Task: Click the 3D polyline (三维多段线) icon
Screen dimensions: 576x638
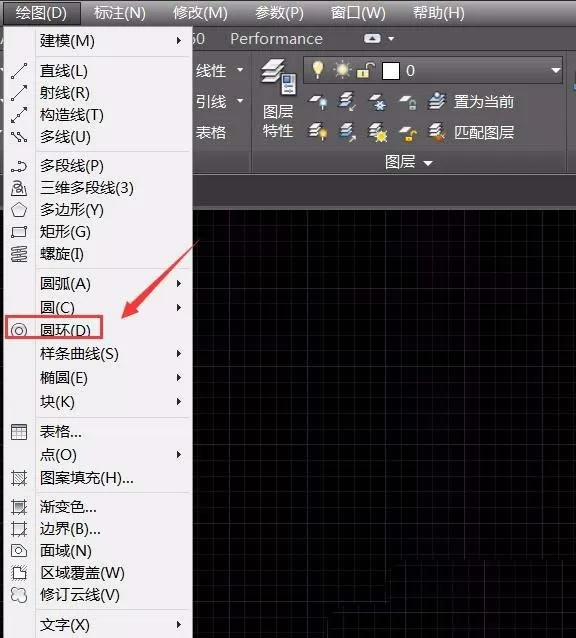Action: [x=19, y=188]
